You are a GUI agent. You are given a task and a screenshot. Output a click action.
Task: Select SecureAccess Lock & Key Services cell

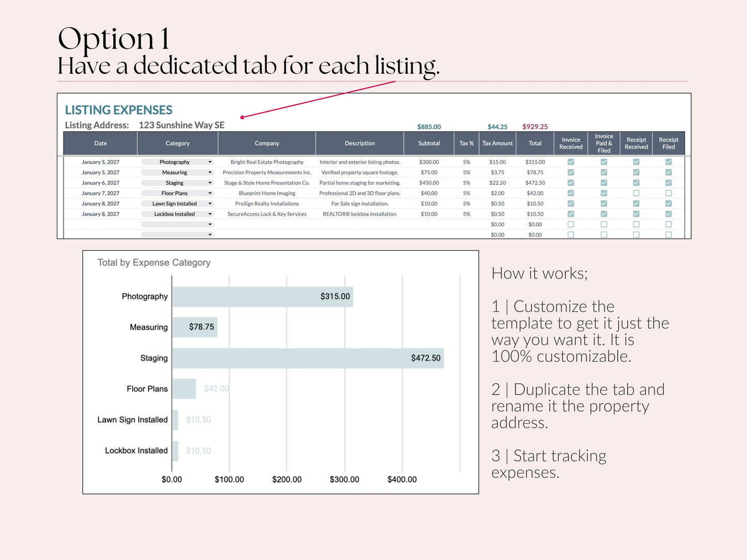[x=267, y=214]
